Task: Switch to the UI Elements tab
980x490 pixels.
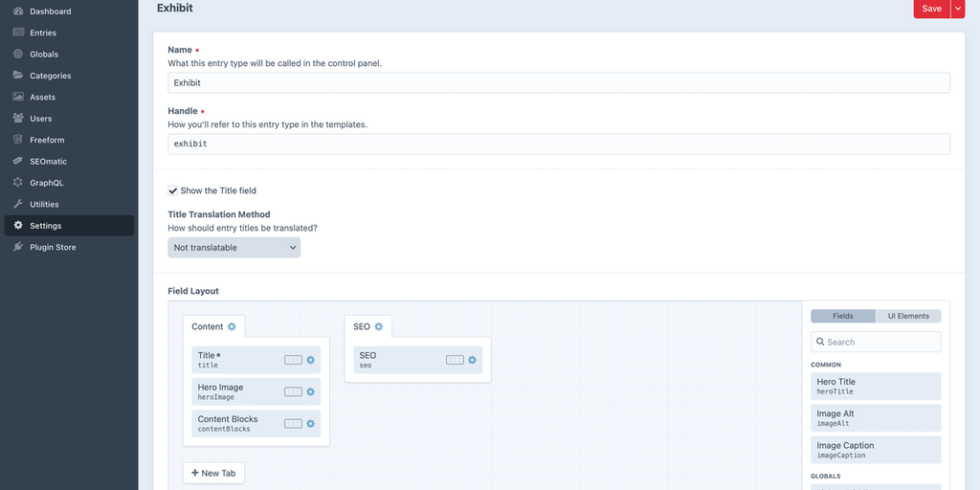Action: 908,316
